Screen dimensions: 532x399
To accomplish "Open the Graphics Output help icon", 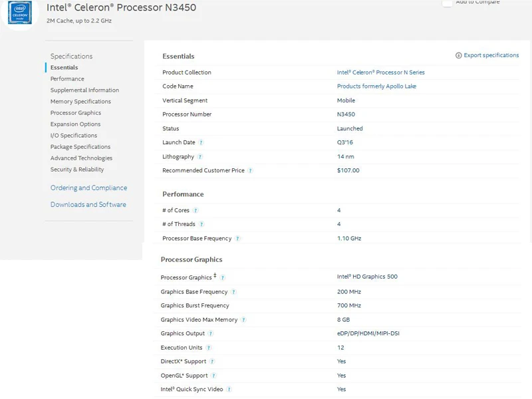I will pos(210,334).
